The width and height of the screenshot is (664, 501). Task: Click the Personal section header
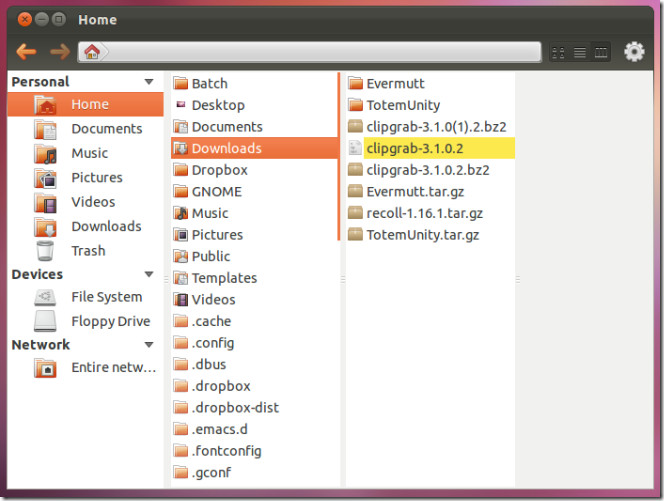tap(40, 82)
